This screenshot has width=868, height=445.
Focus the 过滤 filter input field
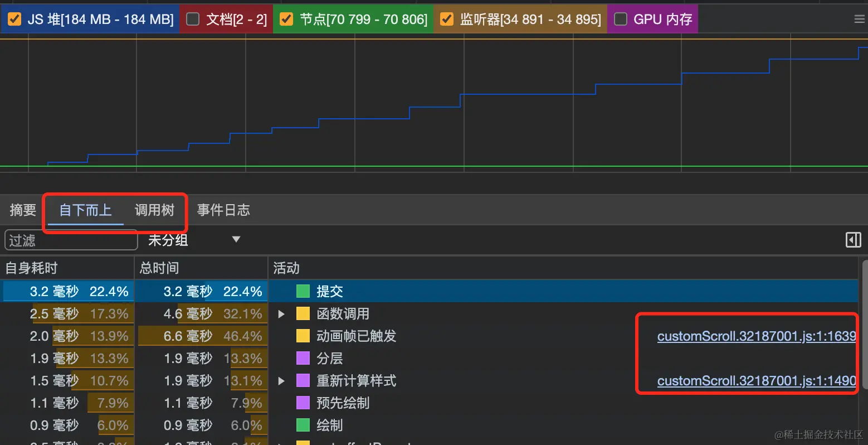pos(71,240)
